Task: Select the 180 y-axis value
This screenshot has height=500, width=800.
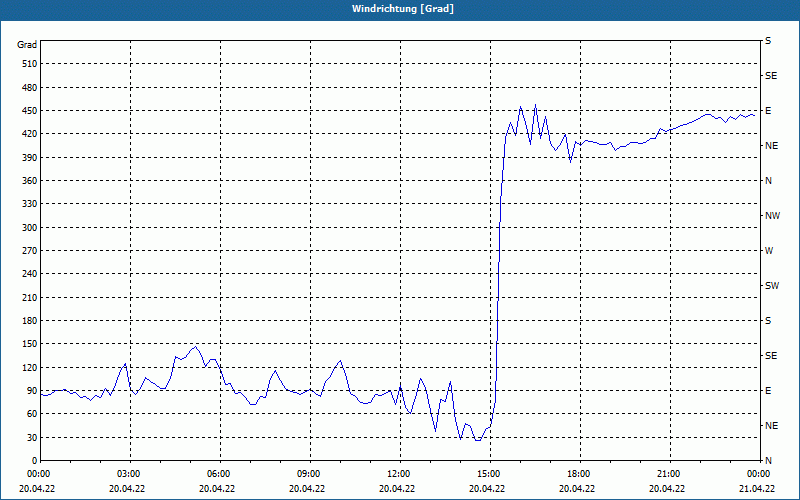Action: (x=30, y=321)
